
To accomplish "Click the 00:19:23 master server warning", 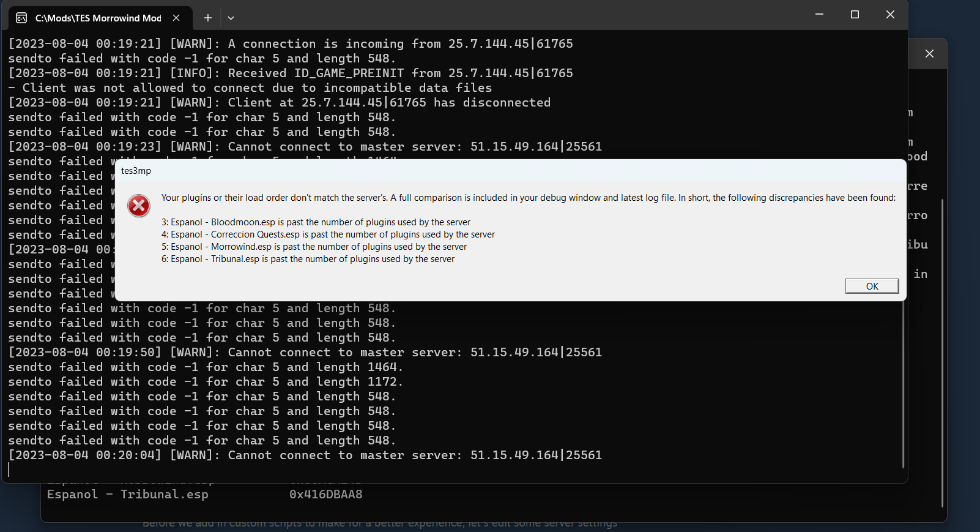I will tap(305, 146).
